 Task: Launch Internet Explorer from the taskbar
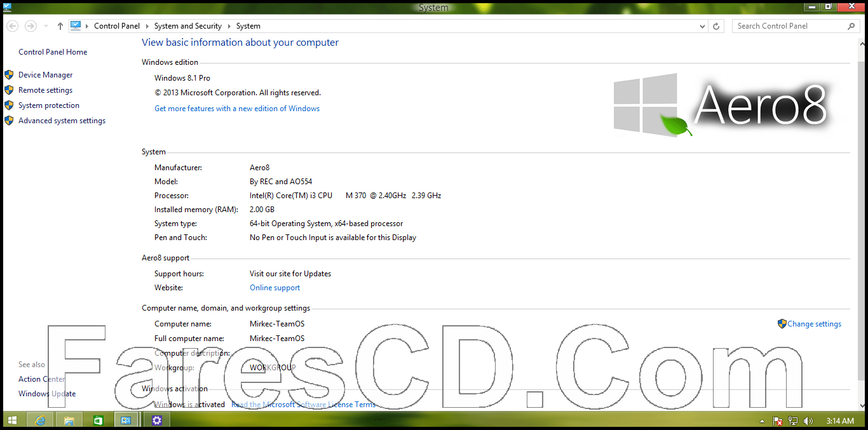coord(41,420)
